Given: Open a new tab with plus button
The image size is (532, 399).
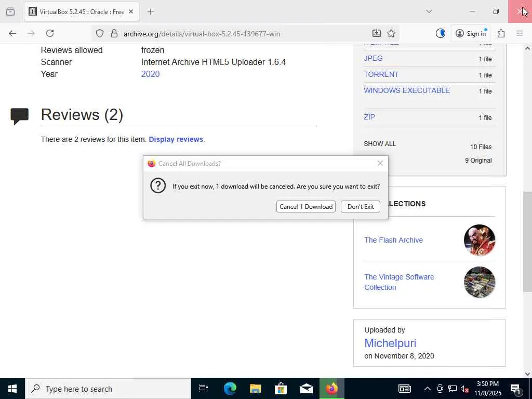Looking at the screenshot, I should [x=151, y=11].
